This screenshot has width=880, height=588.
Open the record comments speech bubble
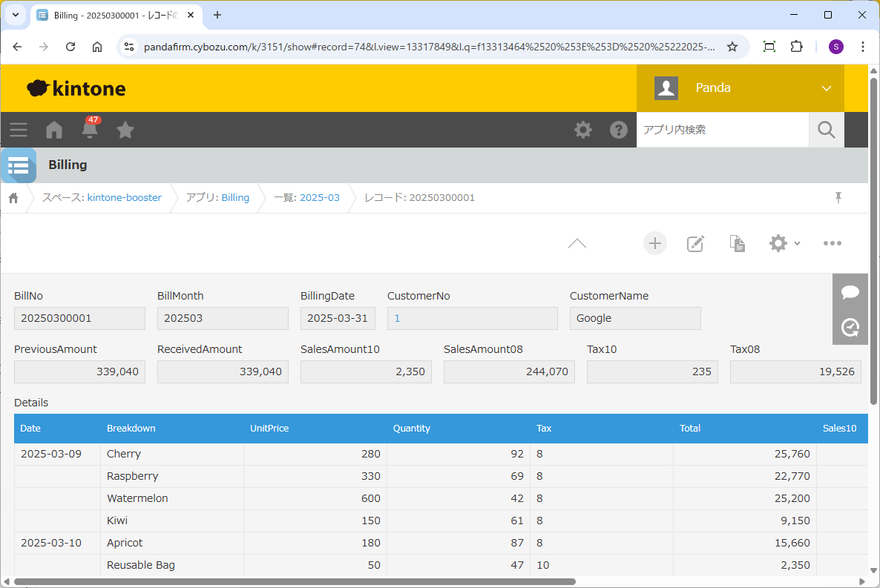pyautogui.click(x=850, y=292)
